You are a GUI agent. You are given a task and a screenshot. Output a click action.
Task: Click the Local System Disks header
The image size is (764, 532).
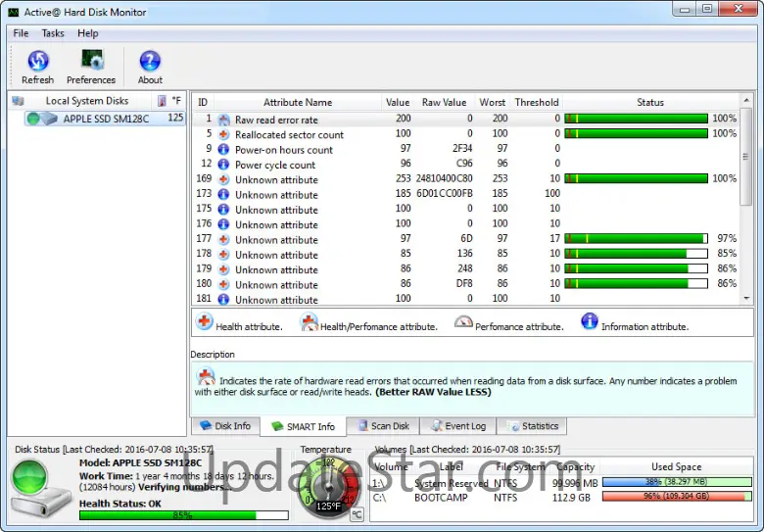click(x=87, y=101)
